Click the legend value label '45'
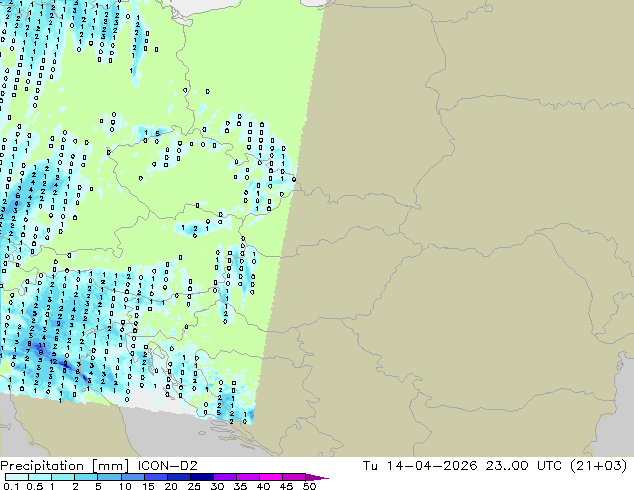The width and height of the screenshot is (634, 490). coord(286,486)
